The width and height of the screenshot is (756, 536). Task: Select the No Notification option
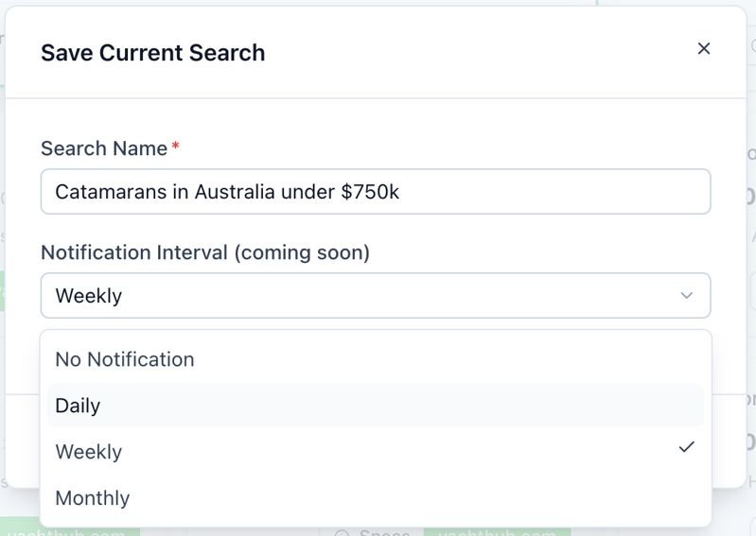[125, 359]
